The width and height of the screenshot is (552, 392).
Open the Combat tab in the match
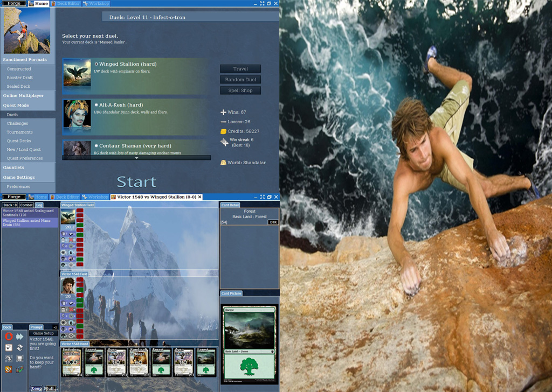click(26, 205)
